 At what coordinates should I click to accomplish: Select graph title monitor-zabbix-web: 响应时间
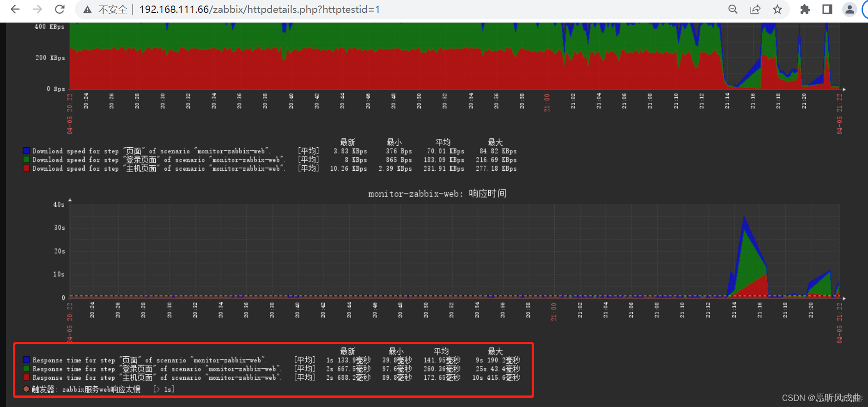pyautogui.click(x=437, y=194)
